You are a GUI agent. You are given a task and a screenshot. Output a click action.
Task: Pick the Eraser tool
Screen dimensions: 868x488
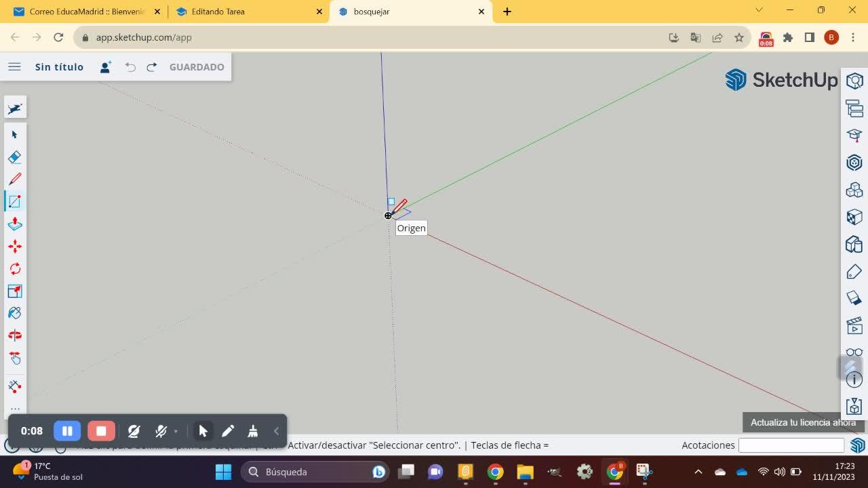pos(15,157)
